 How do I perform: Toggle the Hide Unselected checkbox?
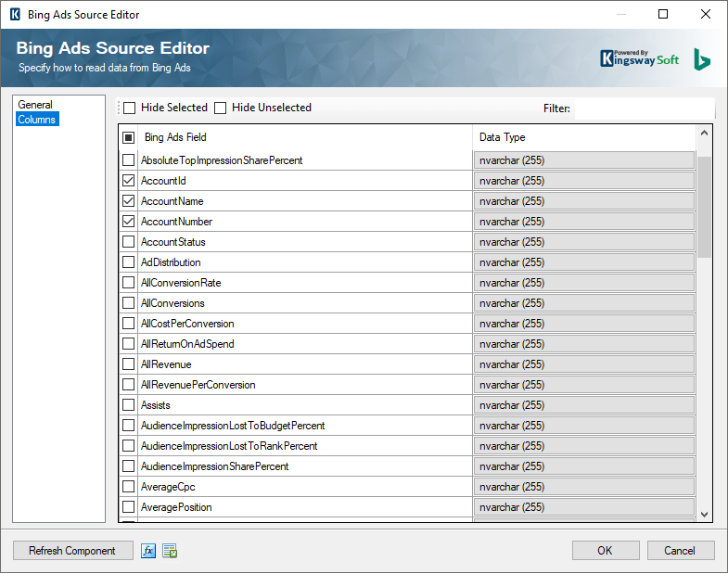[220, 108]
